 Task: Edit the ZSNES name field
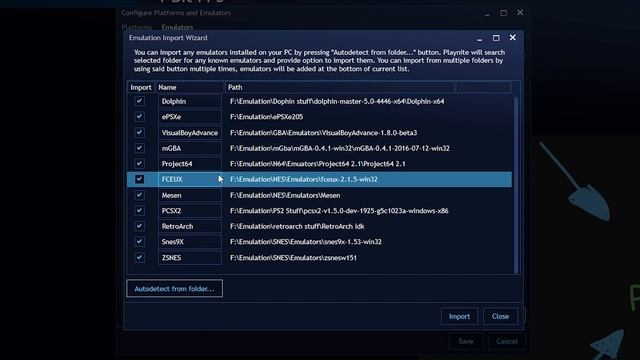click(190, 258)
